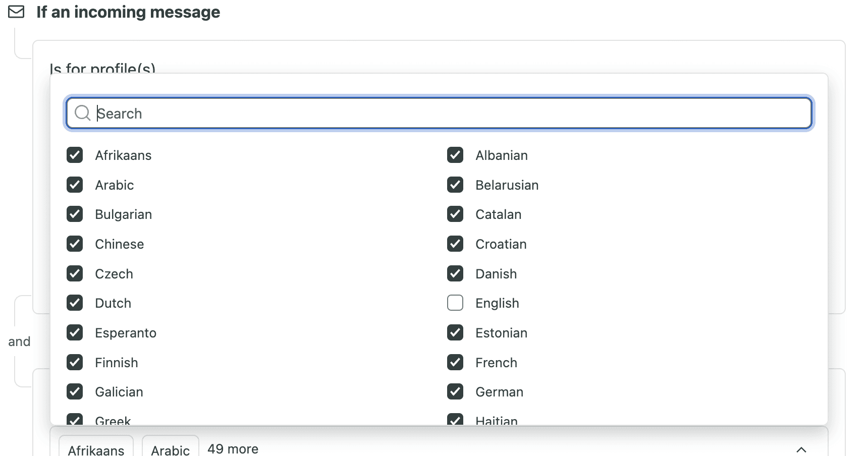Click the envelope icon next to the heading
This screenshot has width=868, height=456.
pyautogui.click(x=17, y=11)
